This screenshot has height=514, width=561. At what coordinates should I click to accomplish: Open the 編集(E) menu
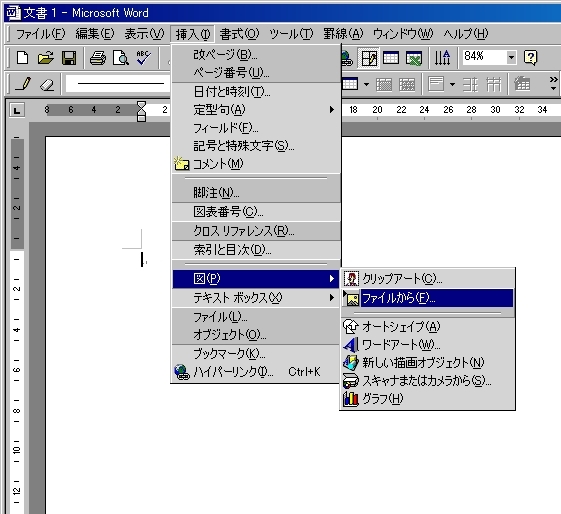click(x=95, y=34)
